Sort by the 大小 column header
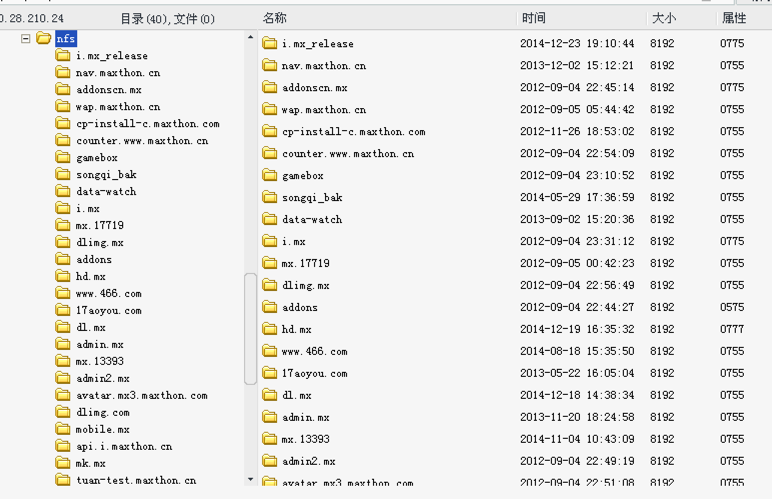Image resolution: width=772 pixels, height=499 pixels. [664, 18]
